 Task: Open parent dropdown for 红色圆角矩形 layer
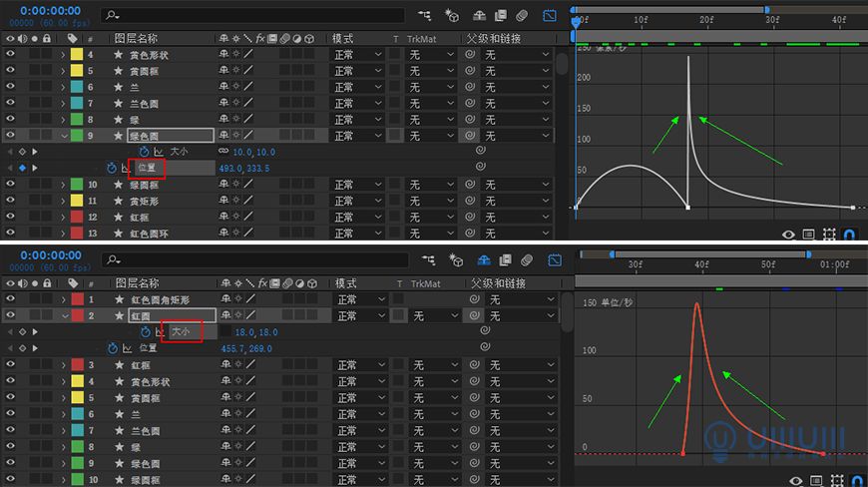[517, 299]
